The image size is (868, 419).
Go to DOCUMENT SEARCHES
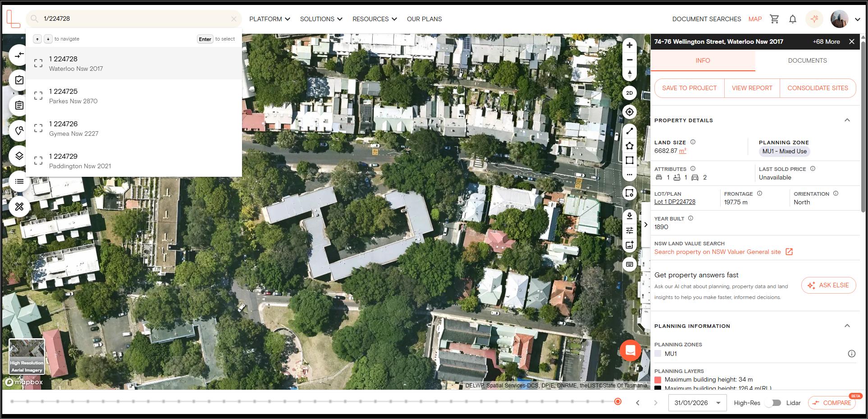pos(706,19)
